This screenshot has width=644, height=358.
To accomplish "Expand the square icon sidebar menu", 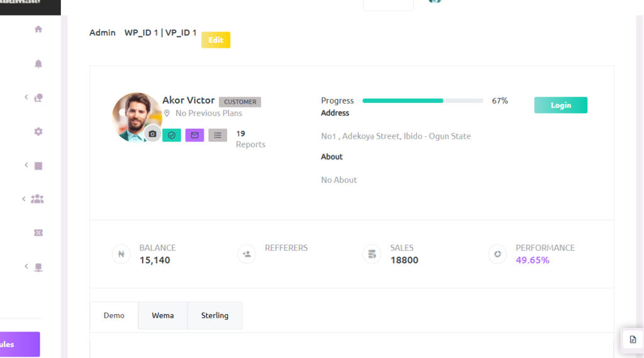I will click(38, 166).
